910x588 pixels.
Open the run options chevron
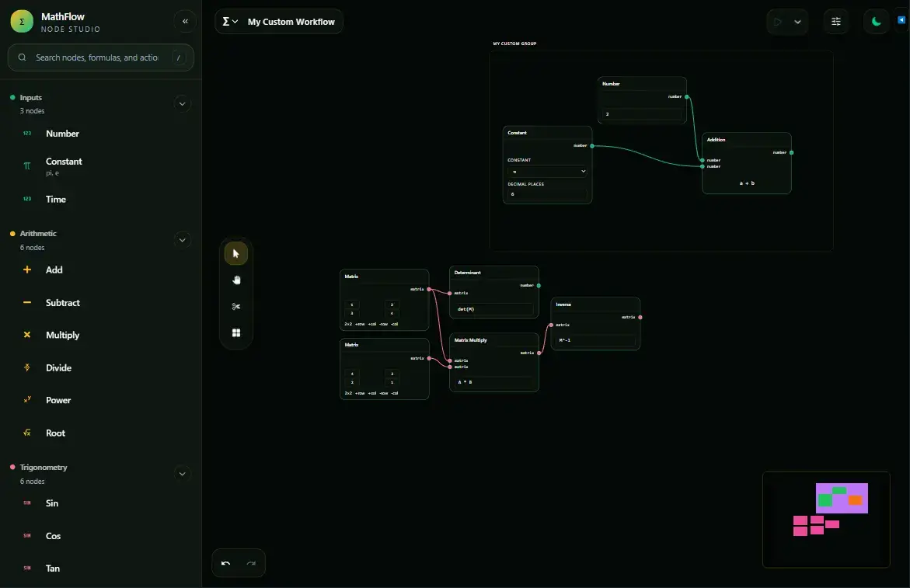(797, 21)
